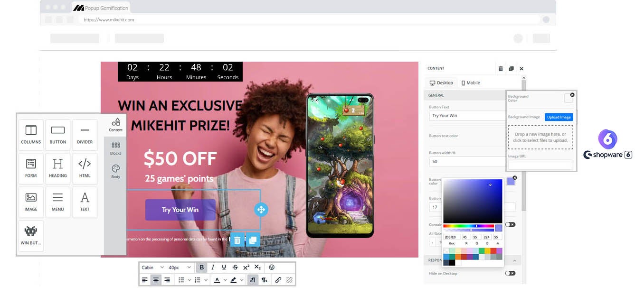The image size is (644, 304).
Task: Clear the button color with x icon
Action: click(514, 178)
